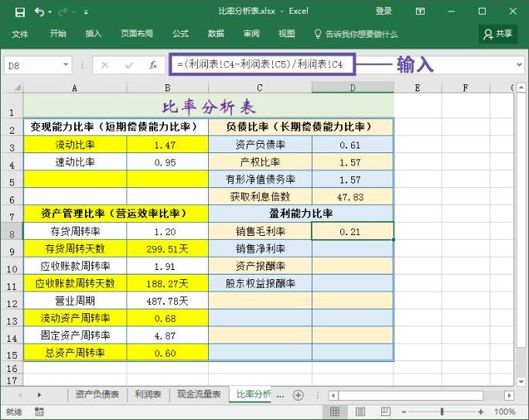Click the Undo arrow icon
This screenshot has height=420, width=529.
[x=39, y=12]
